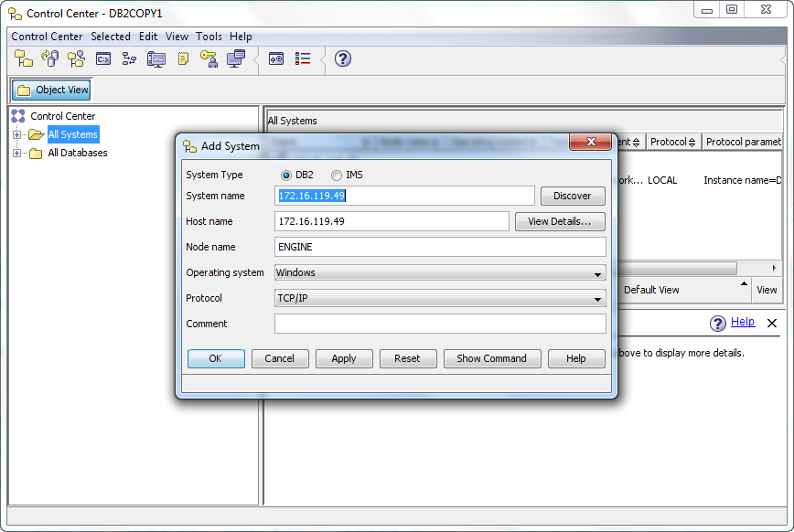Viewport: 794px width, 532px height.
Task: Expand the All Databases tree node
Action: tap(16, 153)
